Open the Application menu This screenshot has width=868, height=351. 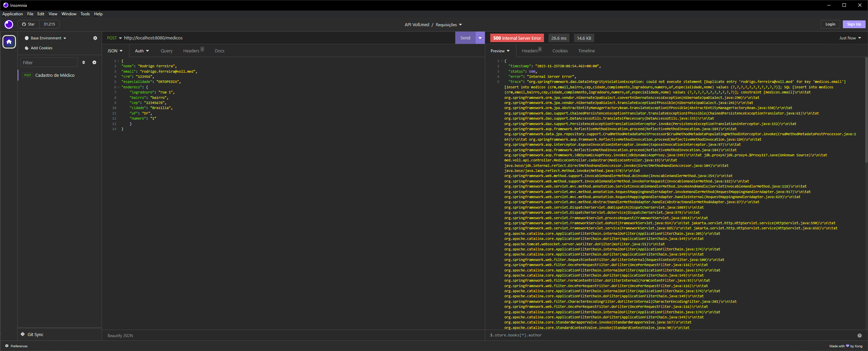13,14
